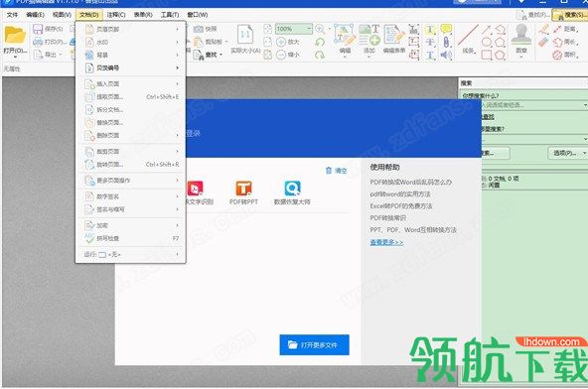Open the 数据恢复大师 data recovery shortcut
This screenshot has width=588, height=389.
pos(292,193)
